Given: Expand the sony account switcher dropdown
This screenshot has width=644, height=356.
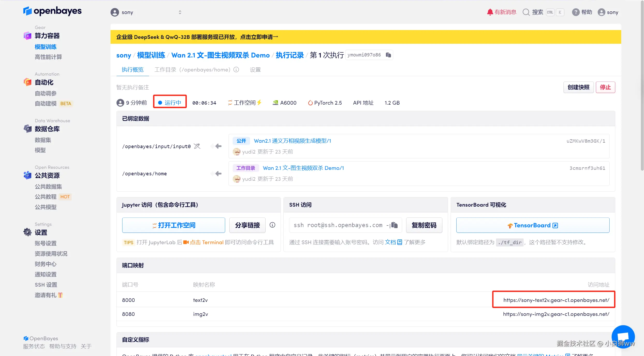Looking at the screenshot, I should [180, 12].
